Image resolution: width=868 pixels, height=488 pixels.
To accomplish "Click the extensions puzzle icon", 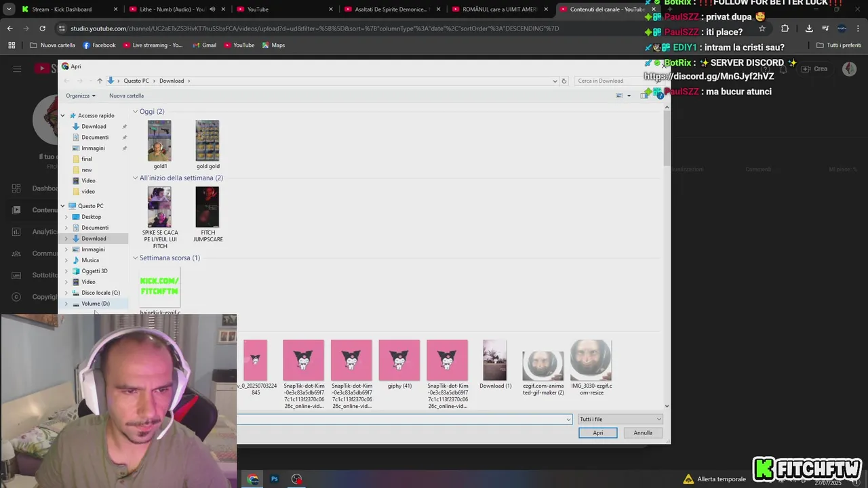I will coord(785,28).
